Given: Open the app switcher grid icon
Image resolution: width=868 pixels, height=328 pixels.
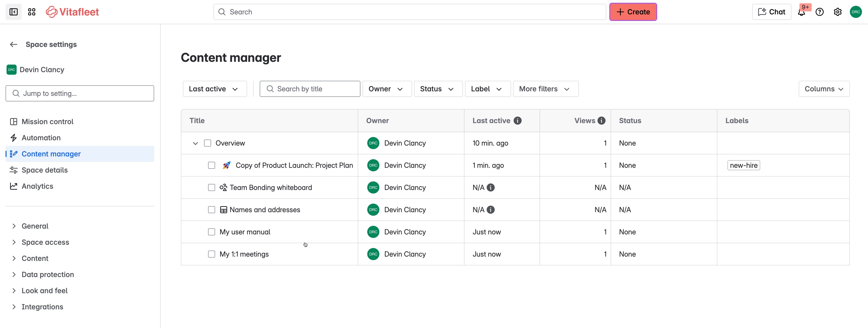Looking at the screenshot, I should (x=32, y=12).
